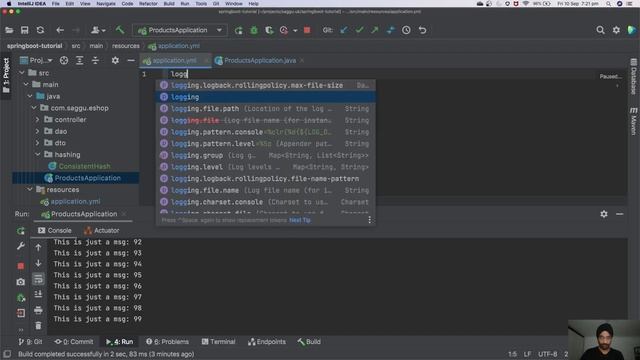This screenshot has width=640, height=360.
Task: Show Git history clock icon
Action: [406, 30]
